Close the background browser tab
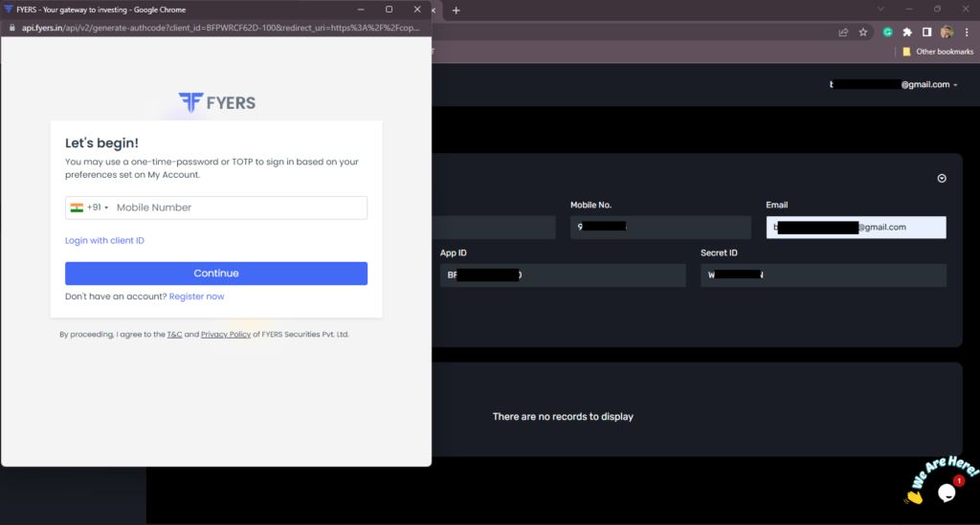This screenshot has width=980, height=525. coord(434,10)
